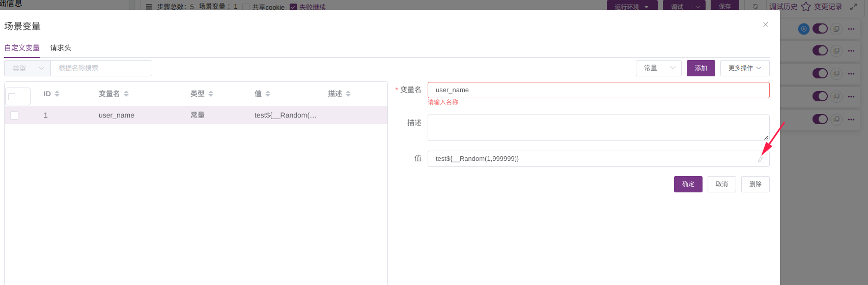The width and height of the screenshot is (868, 285).
Task: Click the 常量 cell in user_name row
Action: 198,116
